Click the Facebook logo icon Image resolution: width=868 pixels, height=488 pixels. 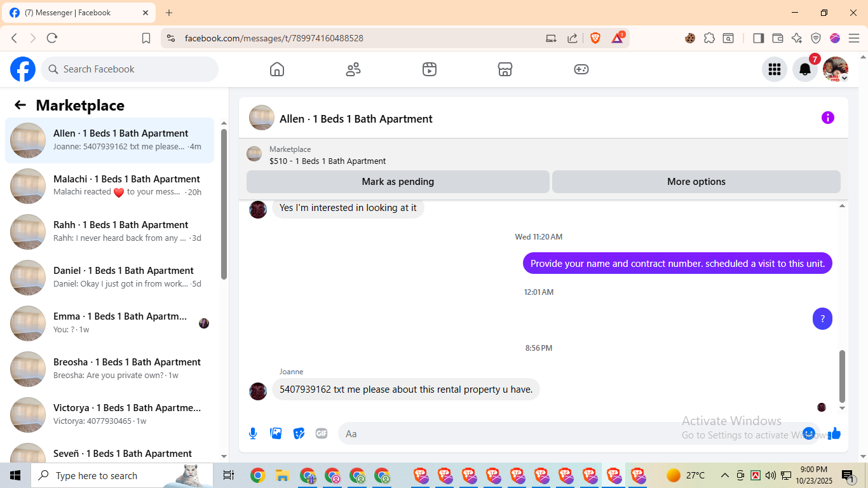click(x=23, y=69)
